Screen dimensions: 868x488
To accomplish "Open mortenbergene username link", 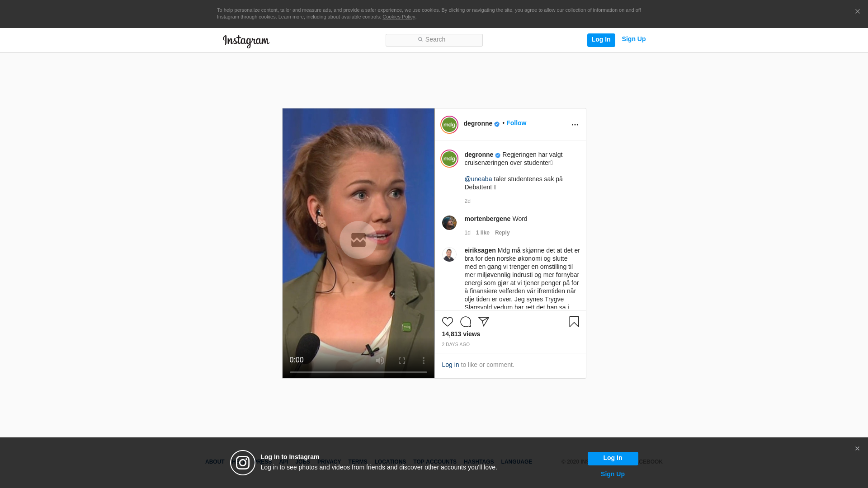I will pyautogui.click(x=487, y=219).
